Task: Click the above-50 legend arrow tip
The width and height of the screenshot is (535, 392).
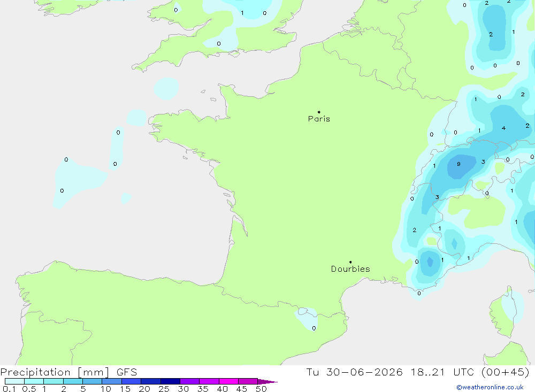Action: 267,382
